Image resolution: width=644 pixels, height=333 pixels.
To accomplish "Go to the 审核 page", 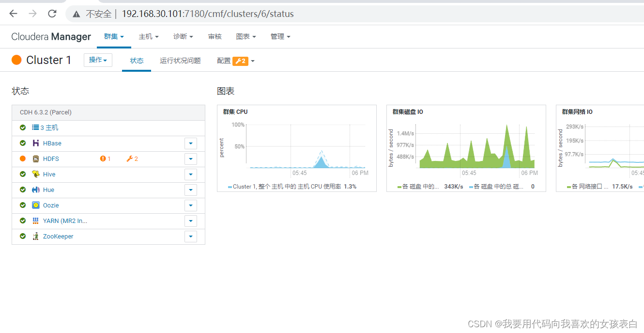I will 215,37.
